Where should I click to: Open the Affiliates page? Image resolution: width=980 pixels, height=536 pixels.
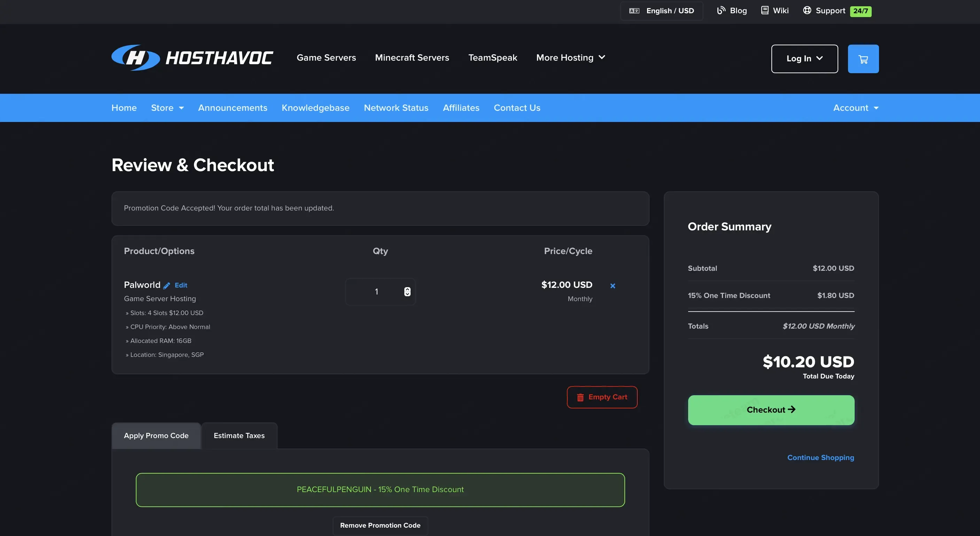461,108
